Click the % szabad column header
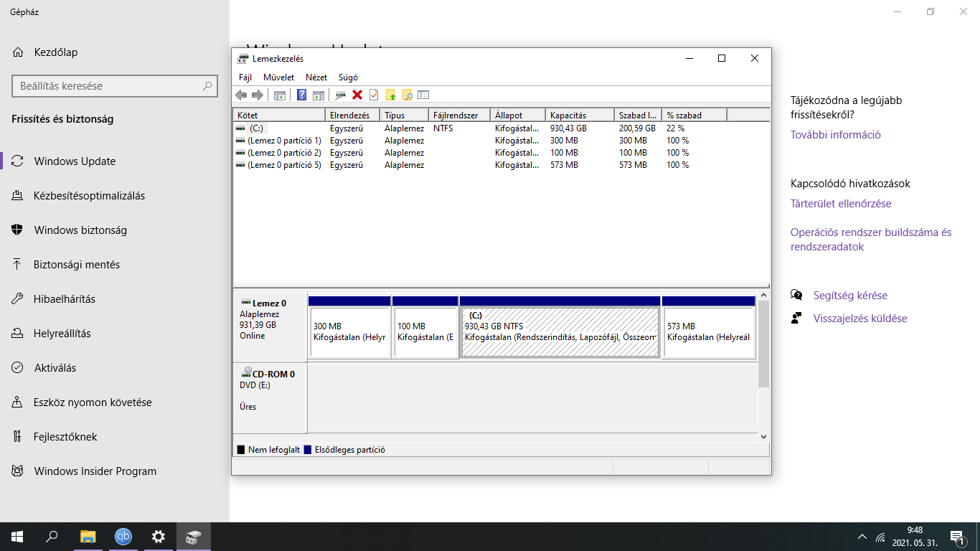 (694, 115)
